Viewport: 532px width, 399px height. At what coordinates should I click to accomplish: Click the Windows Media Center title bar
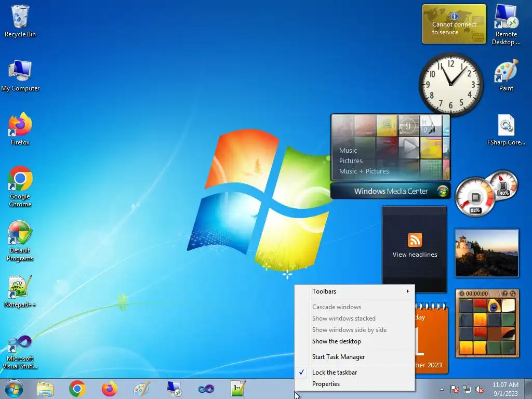coord(391,191)
